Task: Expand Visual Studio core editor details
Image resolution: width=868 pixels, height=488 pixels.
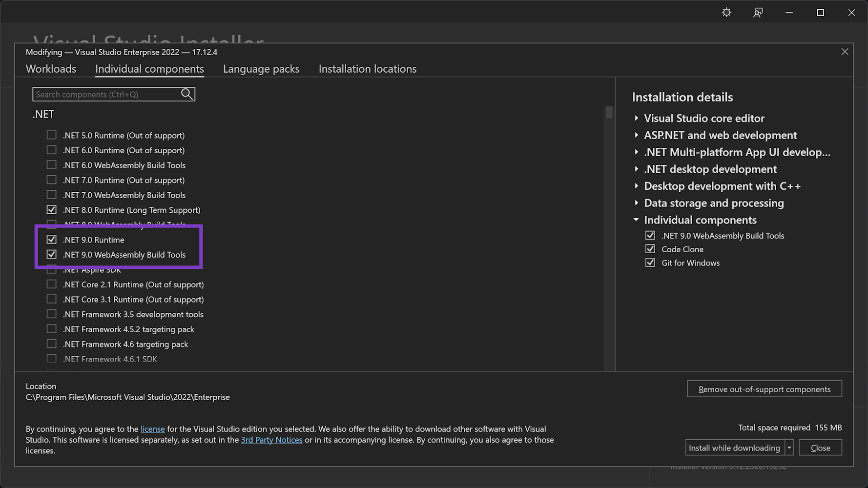Action: [x=636, y=118]
